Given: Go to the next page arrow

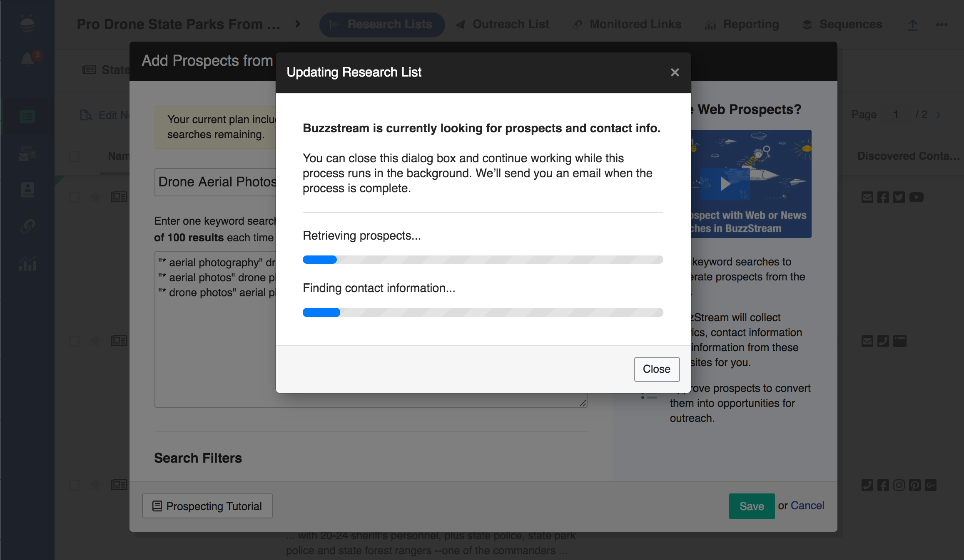Looking at the screenshot, I should pos(939,115).
